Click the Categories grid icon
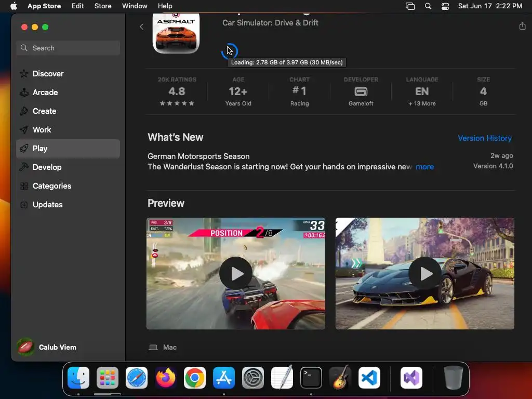Image resolution: width=532 pixels, height=399 pixels. 24,186
